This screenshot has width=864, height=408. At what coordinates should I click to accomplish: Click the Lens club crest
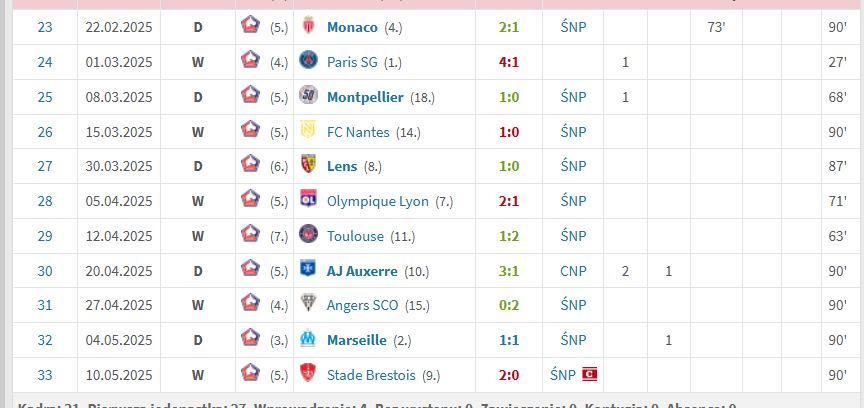(308, 164)
